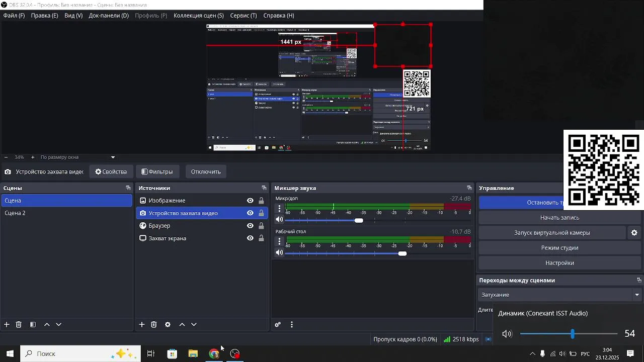The width and height of the screenshot is (644, 362).
Task: Select Сцена 2 in the scenes list
Action: 66,213
